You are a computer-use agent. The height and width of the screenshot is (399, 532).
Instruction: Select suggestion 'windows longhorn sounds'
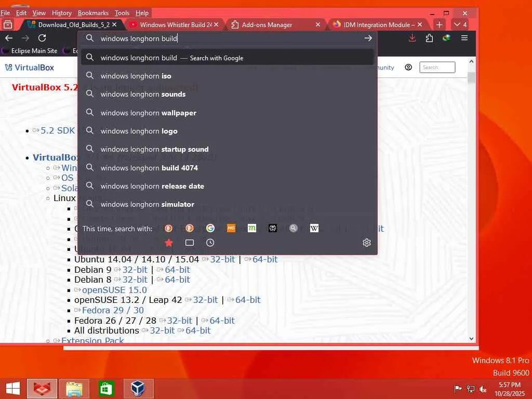click(228, 95)
